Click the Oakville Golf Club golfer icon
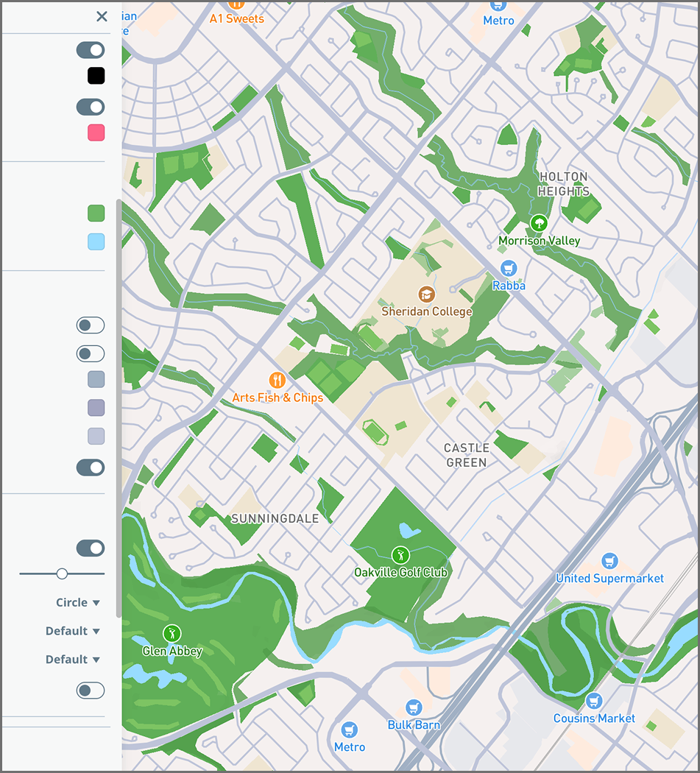Screen dimensions: 700x773 point(400,554)
